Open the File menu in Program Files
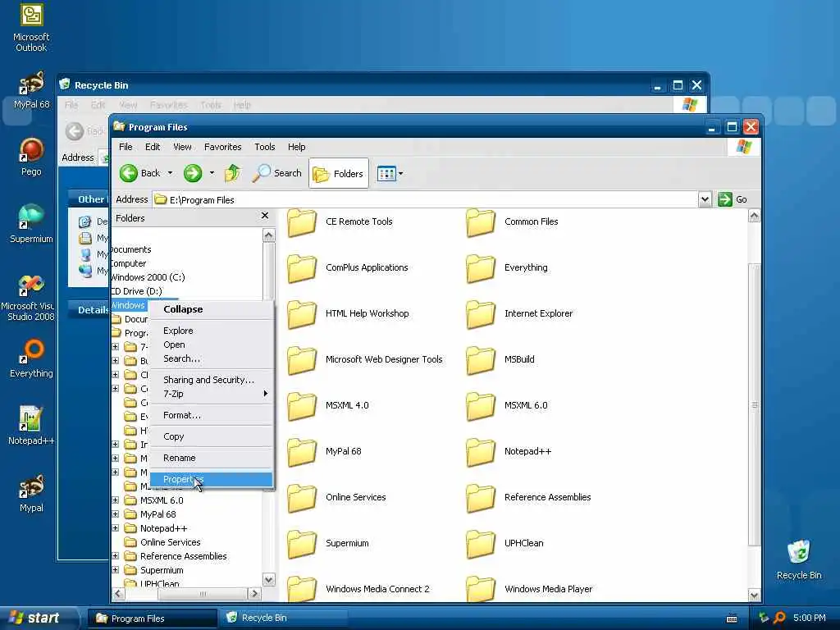 pyautogui.click(x=126, y=147)
